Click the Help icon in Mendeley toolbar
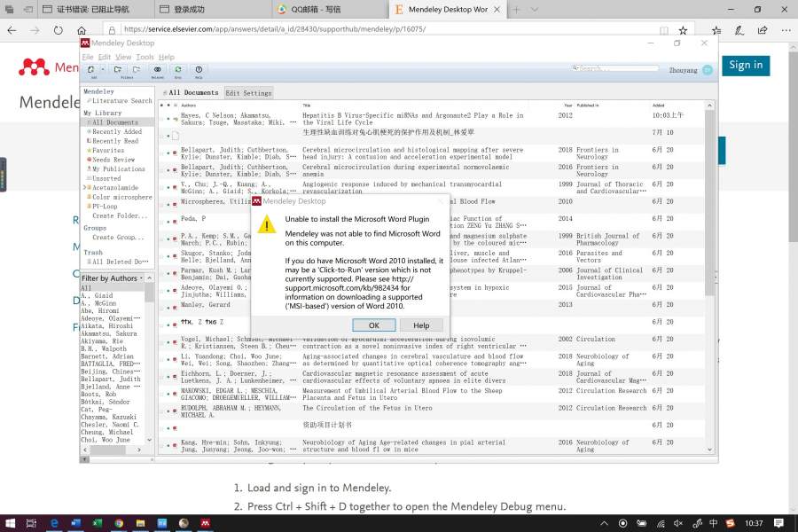 pyautogui.click(x=199, y=69)
